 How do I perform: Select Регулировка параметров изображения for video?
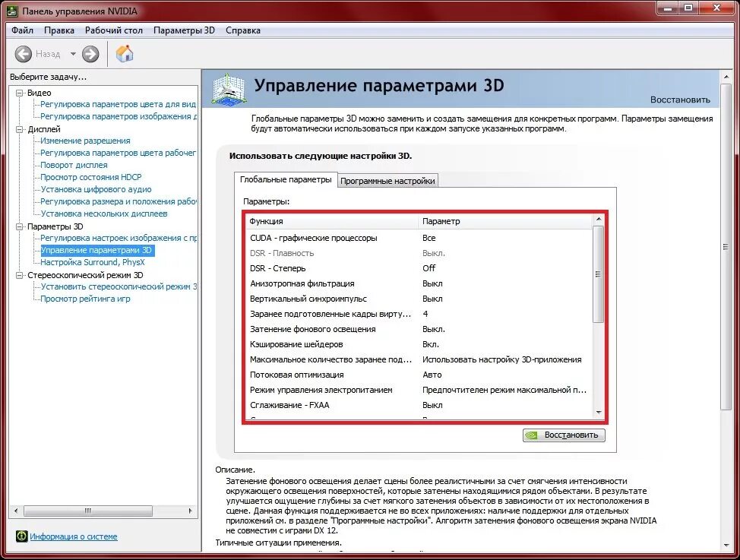(x=119, y=116)
